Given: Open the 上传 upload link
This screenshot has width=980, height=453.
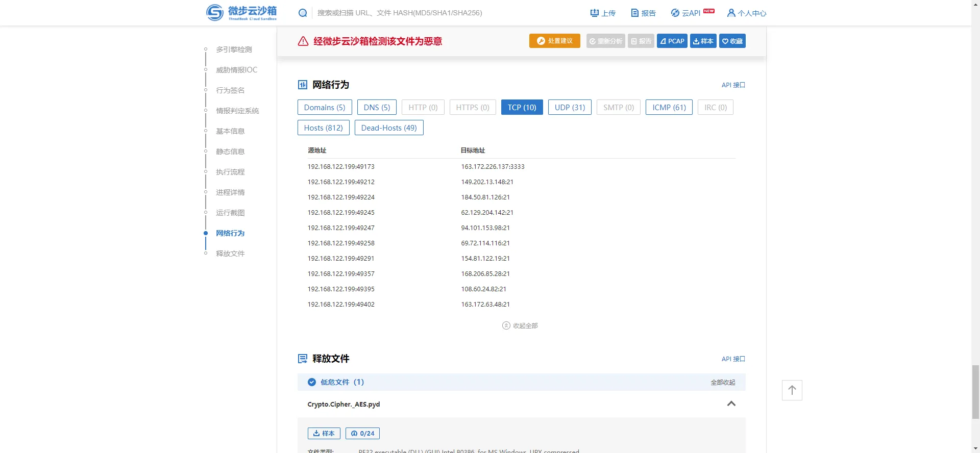Looking at the screenshot, I should 603,13.
